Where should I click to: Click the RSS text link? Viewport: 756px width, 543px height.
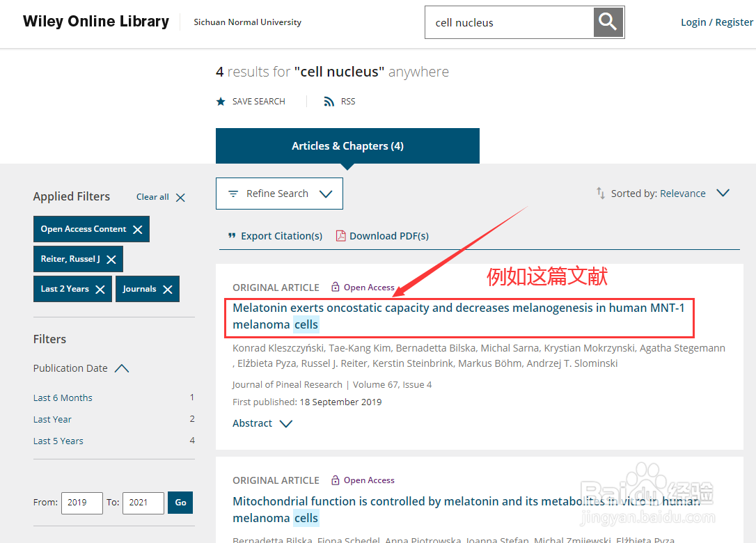(347, 101)
